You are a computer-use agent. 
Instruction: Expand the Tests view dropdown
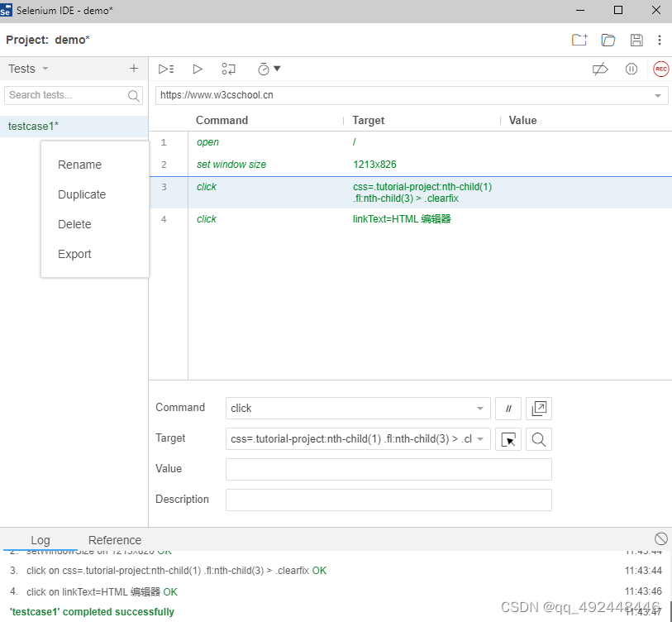point(45,69)
